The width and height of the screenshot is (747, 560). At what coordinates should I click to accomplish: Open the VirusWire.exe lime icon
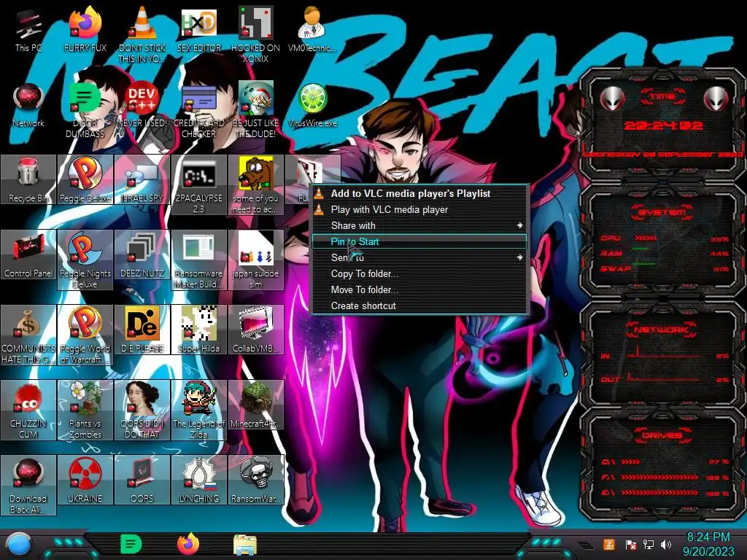click(x=312, y=106)
